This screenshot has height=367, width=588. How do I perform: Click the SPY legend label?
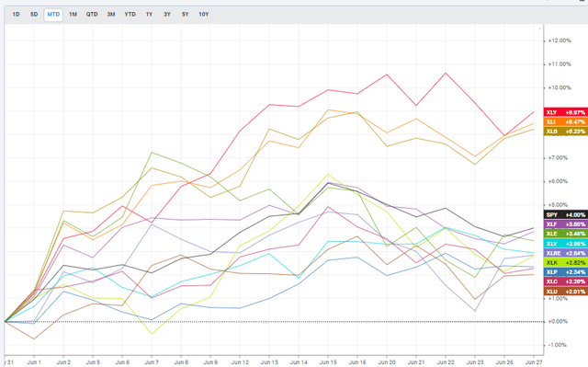[566, 214]
